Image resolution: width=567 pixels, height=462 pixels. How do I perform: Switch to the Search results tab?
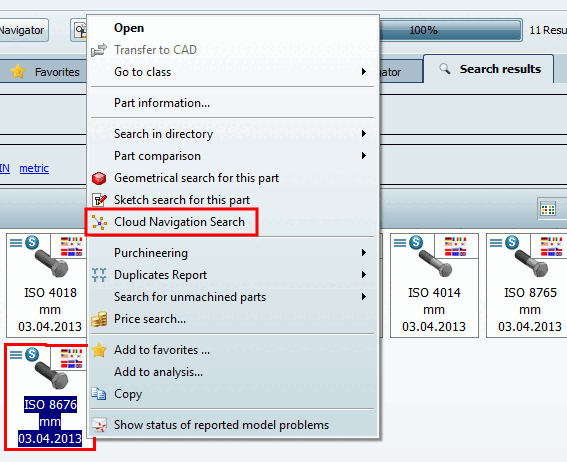pos(488,69)
